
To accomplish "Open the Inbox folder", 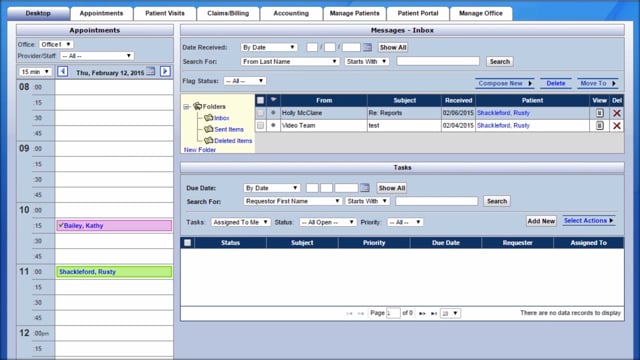I will pos(222,118).
